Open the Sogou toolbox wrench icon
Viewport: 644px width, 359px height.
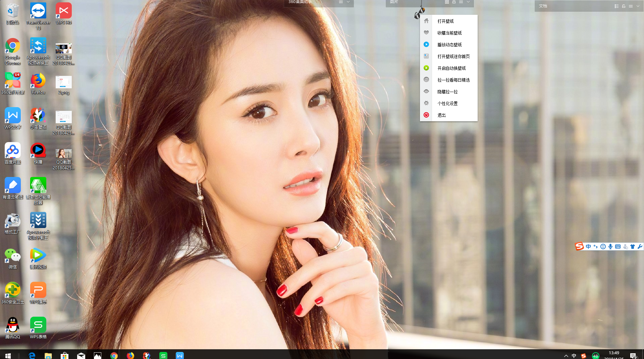(x=640, y=246)
